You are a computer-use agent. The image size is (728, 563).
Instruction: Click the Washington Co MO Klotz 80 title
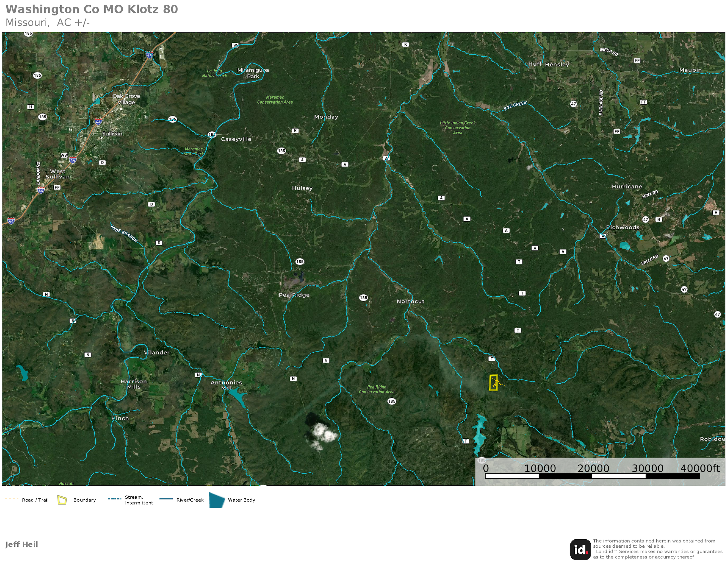click(92, 9)
